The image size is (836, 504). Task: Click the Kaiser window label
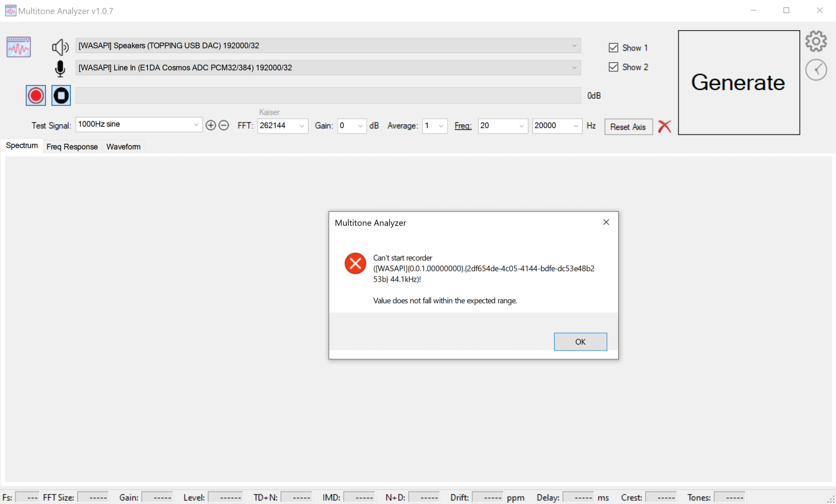point(269,112)
